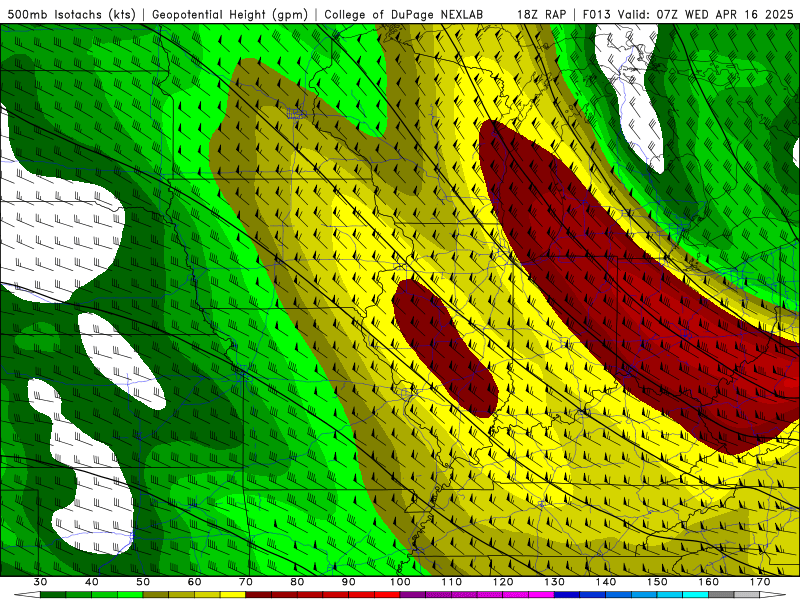Click 'College of DuPage NEXLAB' header text

click(x=404, y=14)
